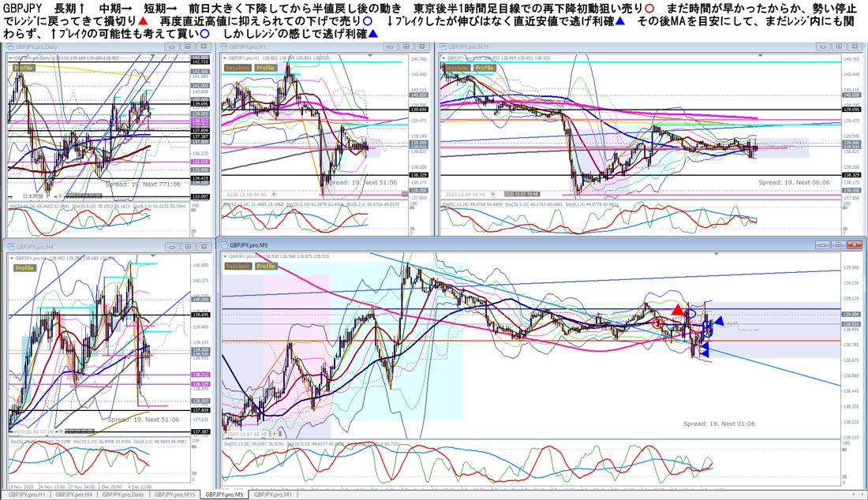Screen dimensions: 868x500
Task: Switch to the GBPJPY.pro,H1 chart tab
Action: coord(27,494)
